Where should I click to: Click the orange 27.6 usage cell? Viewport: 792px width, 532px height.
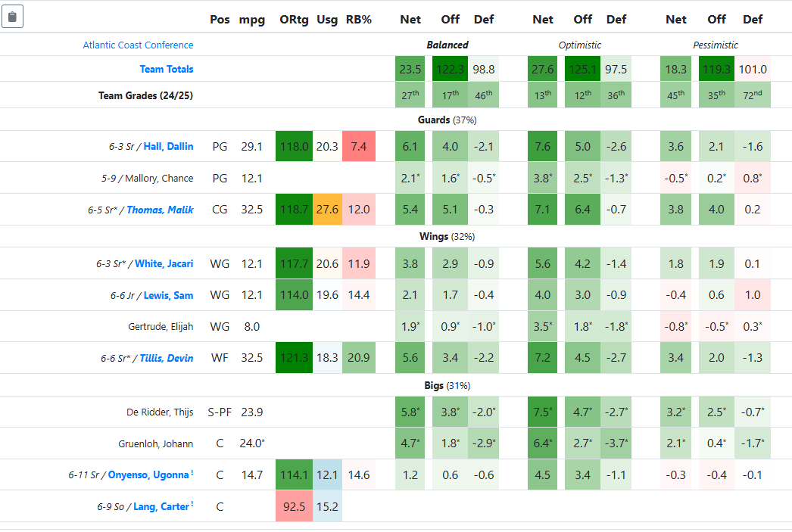pyautogui.click(x=327, y=210)
